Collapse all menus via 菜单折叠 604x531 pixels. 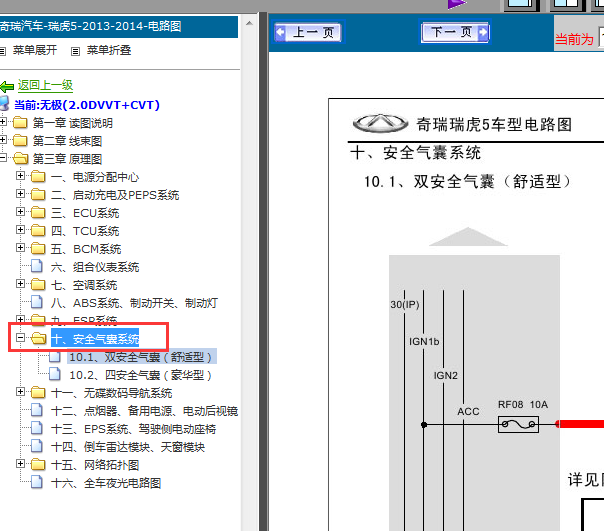[x=109, y=50]
